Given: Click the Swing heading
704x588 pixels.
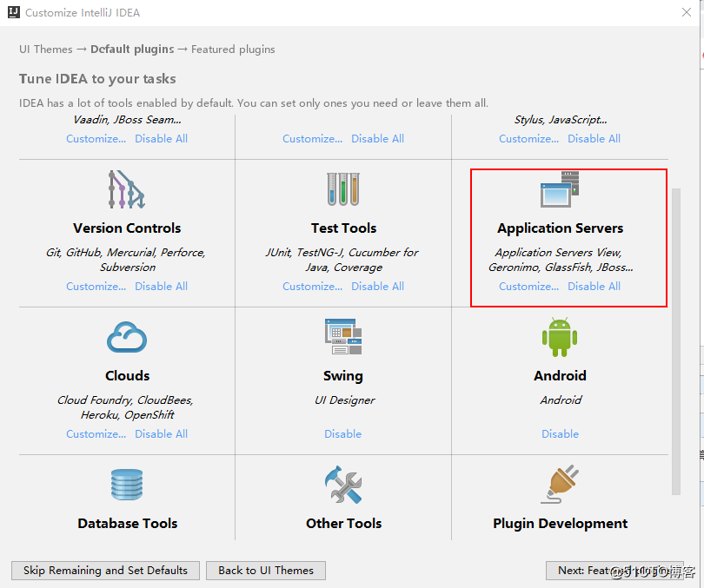Looking at the screenshot, I should [343, 375].
